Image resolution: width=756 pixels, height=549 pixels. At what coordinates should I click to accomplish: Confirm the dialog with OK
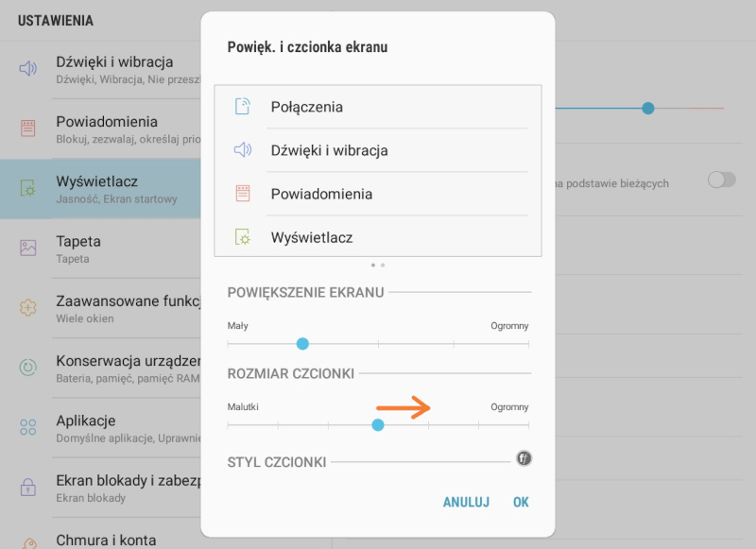[521, 503]
